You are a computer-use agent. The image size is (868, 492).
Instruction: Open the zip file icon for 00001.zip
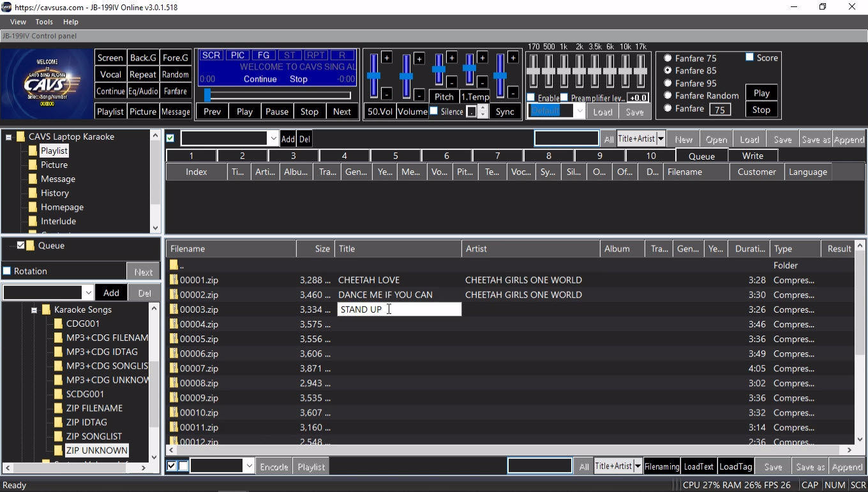[x=174, y=280]
